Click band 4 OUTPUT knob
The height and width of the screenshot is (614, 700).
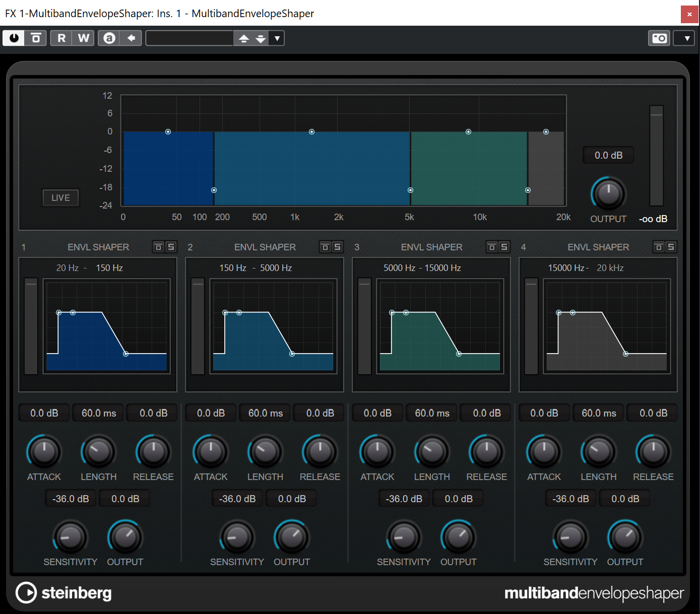pos(625,537)
